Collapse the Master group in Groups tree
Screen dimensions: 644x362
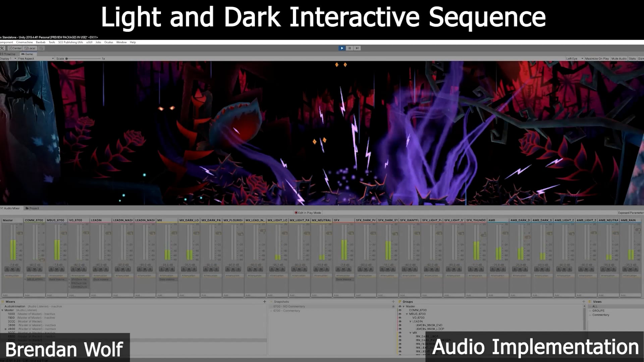click(x=404, y=306)
